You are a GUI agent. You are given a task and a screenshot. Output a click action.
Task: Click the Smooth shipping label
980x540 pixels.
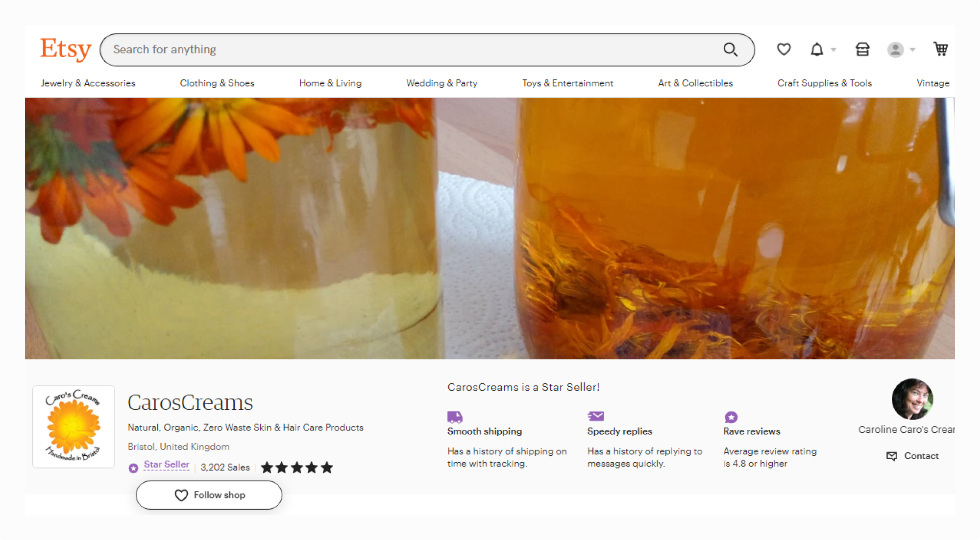485,431
